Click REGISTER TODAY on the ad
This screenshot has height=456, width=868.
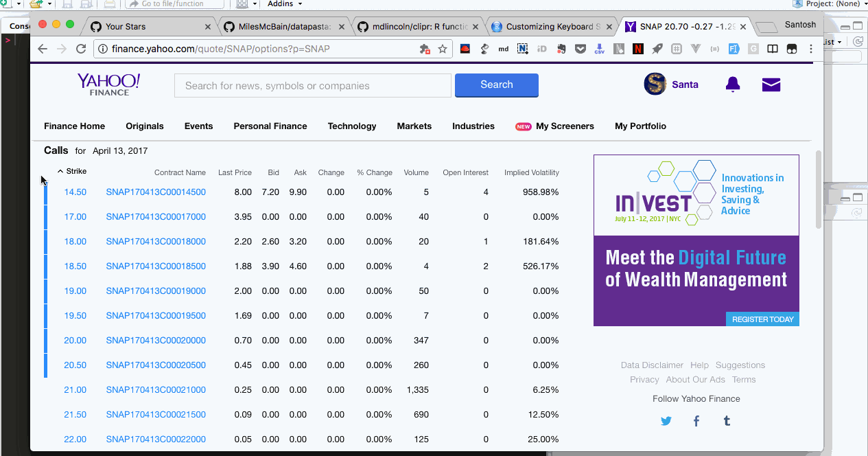pyautogui.click(x=762, y=319)
